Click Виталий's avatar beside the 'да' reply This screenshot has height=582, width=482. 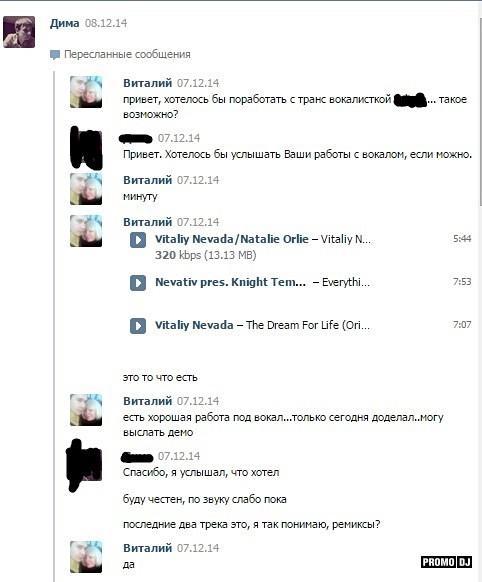(86, 557)
